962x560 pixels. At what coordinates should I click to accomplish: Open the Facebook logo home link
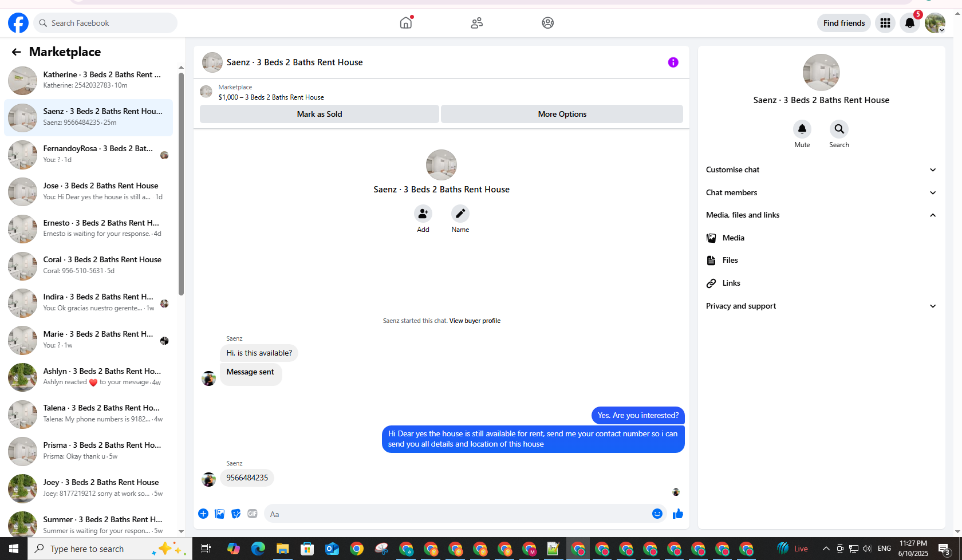18,23
